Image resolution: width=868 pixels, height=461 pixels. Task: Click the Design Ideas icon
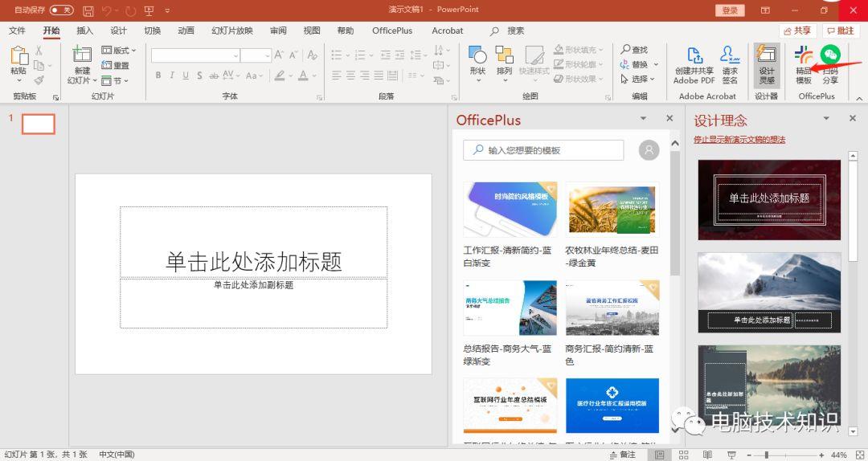[767, 55]
